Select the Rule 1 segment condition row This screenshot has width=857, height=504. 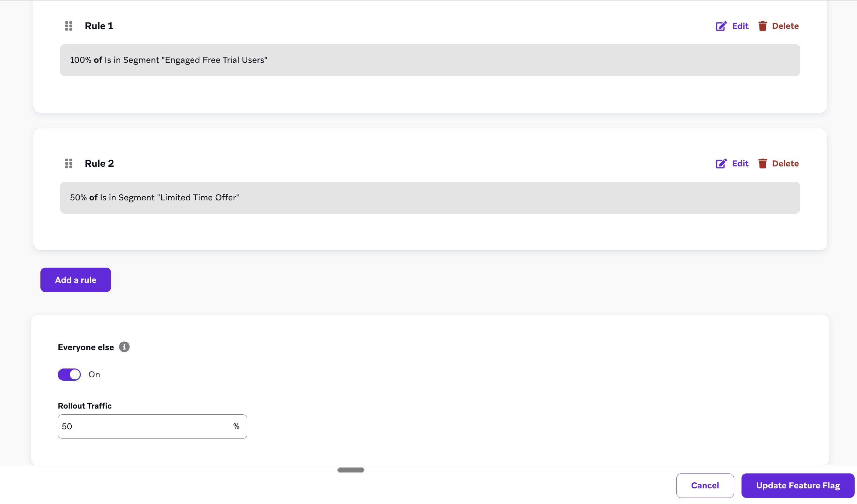coord(430,60)
